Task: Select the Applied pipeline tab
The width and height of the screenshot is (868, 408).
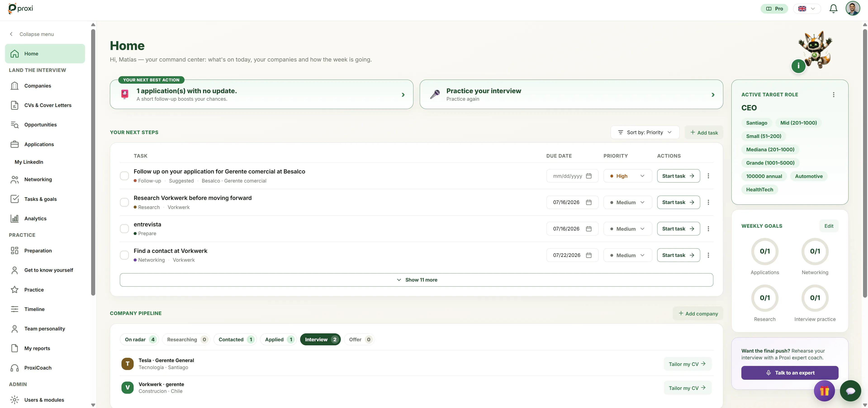Action: point(278,340)
